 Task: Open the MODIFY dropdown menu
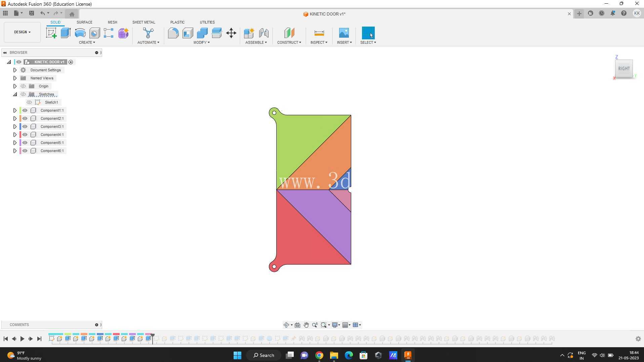click(201, 42)
